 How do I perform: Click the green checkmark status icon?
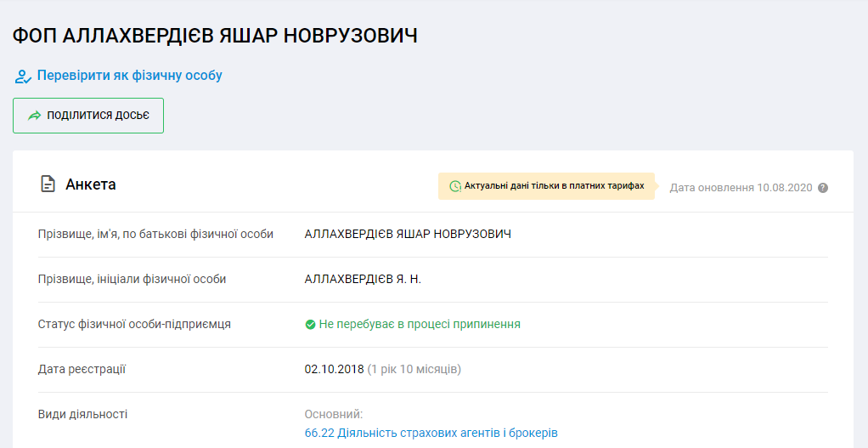pyautogui.click(x=310, y=325)
